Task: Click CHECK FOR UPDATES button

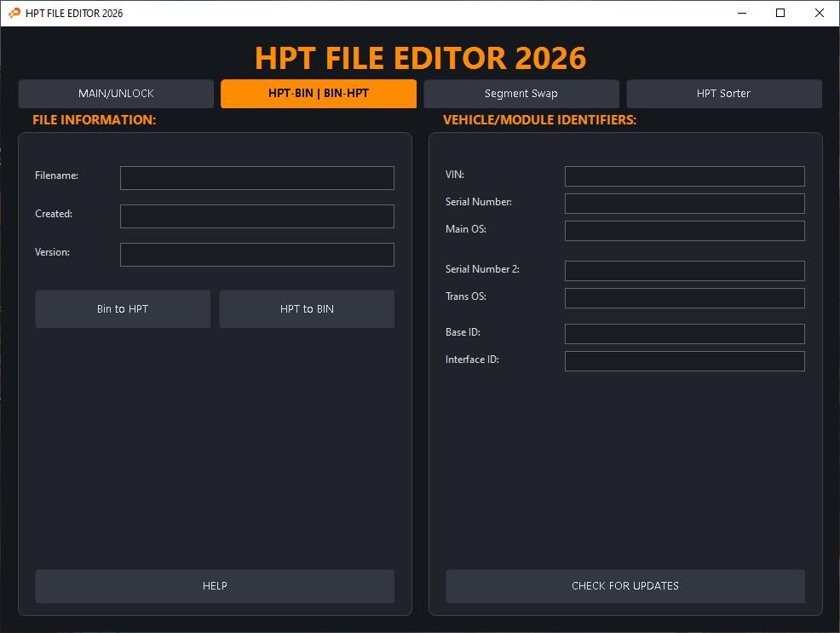Action: [x=625, y=586]
